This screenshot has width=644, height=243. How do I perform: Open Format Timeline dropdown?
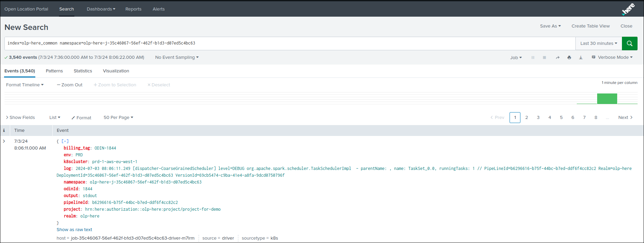pyautogui.click(x=25, y=85)
